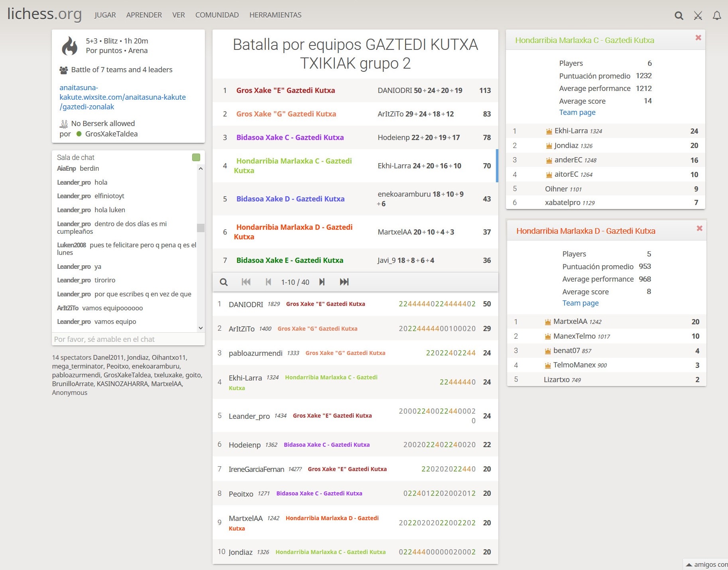Close the Hondarribia Marlaxka C team panel
The image size is (728, 570).
point(698,38)
